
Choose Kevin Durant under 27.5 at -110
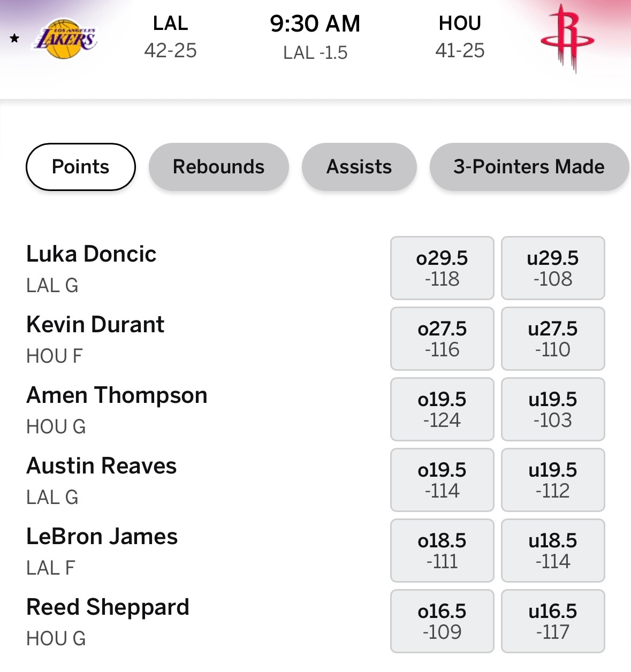[553, 339]
